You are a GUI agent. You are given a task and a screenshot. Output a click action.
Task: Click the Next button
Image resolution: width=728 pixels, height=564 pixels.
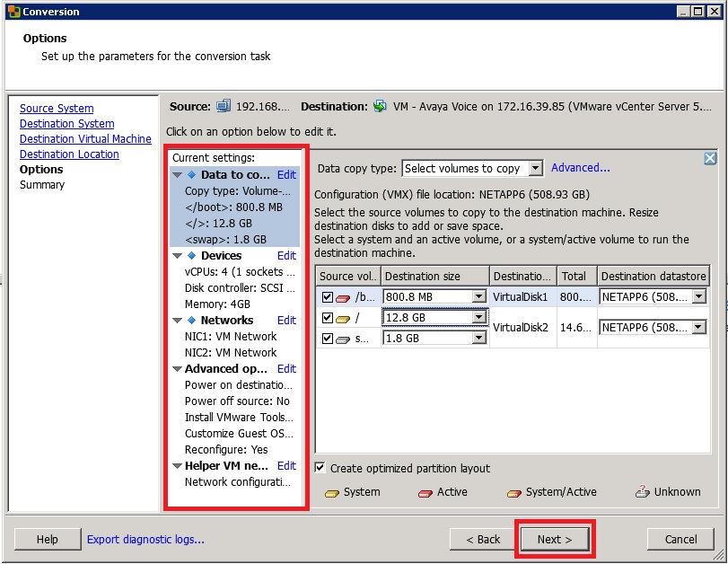coord(555,539)
